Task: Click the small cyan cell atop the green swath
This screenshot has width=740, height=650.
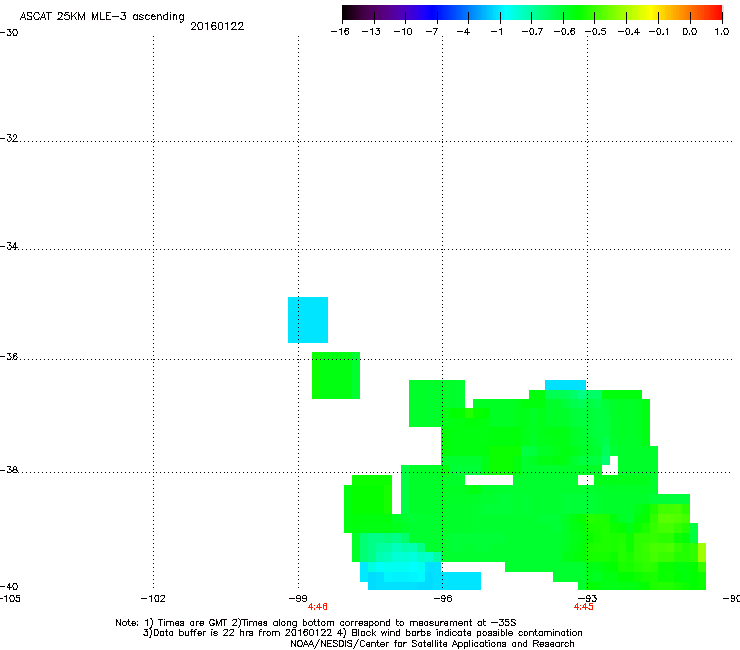Action: coord(565,385)
